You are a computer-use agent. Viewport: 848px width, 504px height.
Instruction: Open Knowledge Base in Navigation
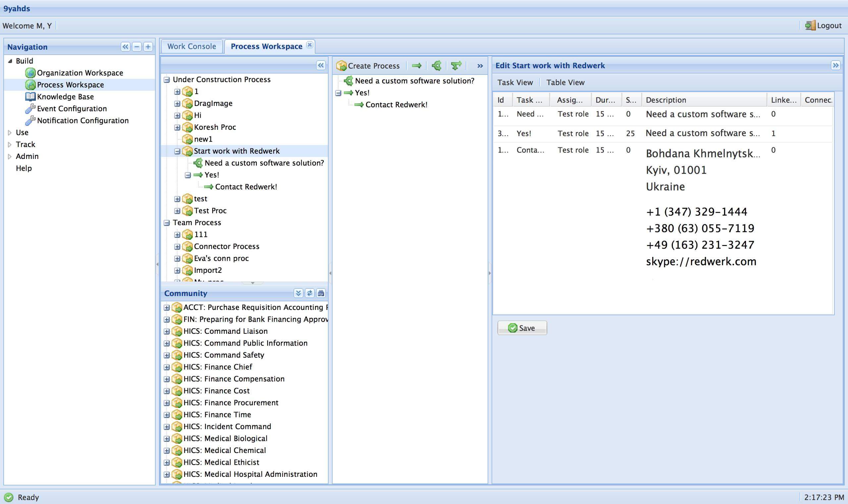(65, 97)
